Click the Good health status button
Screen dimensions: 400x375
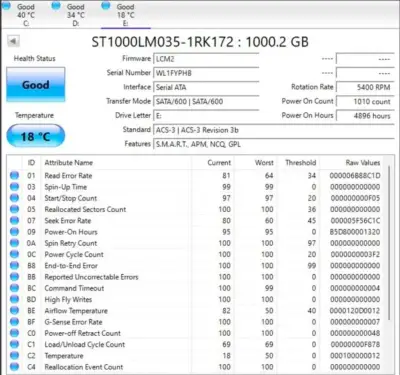(x=36, y=85)
